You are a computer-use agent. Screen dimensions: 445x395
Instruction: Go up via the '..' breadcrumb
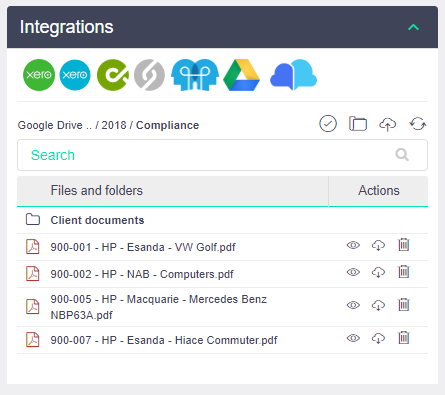88,125
